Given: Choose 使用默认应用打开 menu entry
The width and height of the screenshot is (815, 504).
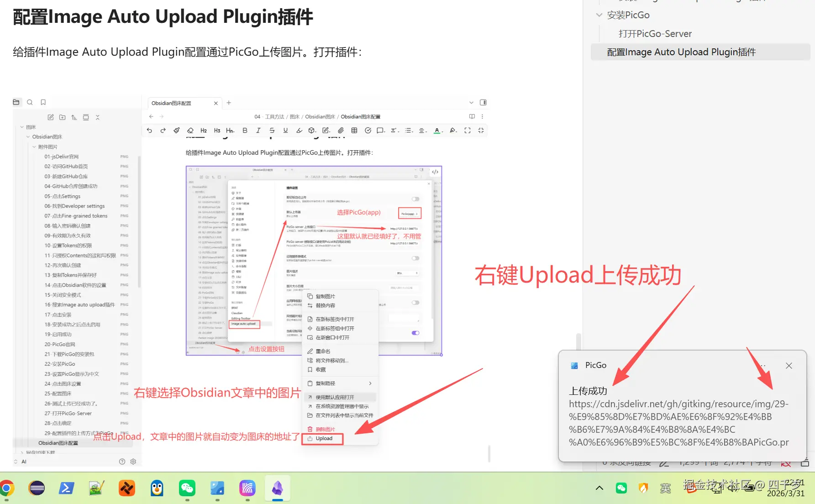Looking at the screenshot, I should pos(340,397).
